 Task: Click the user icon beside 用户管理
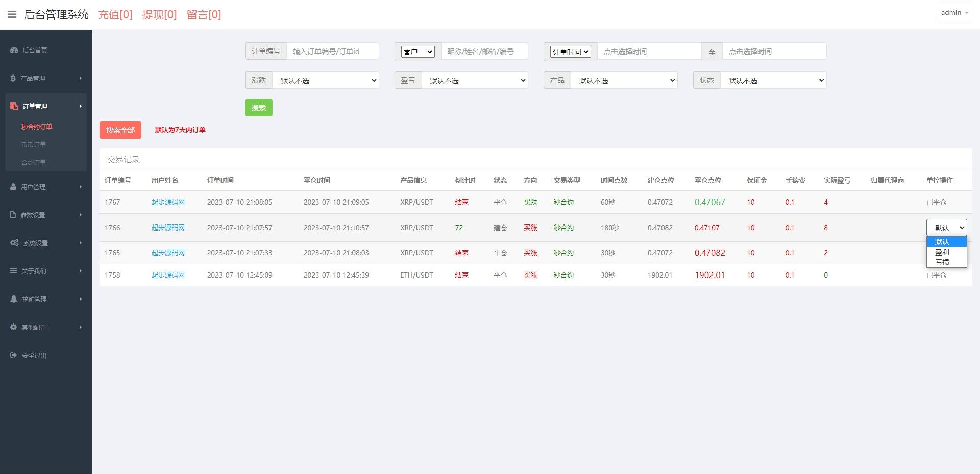point(14,187)
